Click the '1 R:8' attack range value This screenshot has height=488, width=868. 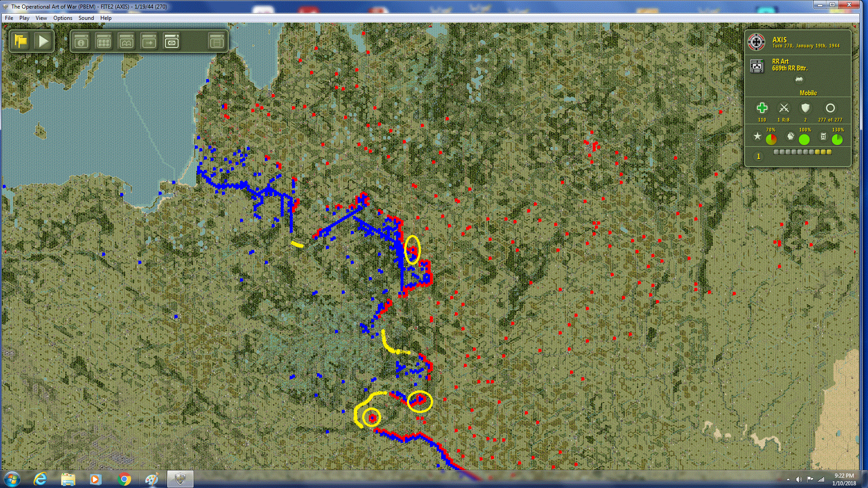tap(783, 120)
